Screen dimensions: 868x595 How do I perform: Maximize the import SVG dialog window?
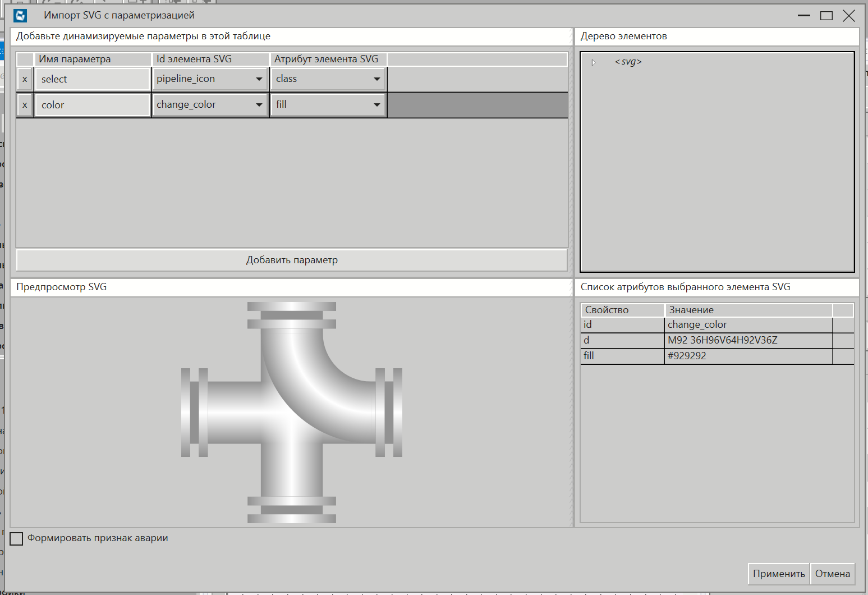click(826, 16)
